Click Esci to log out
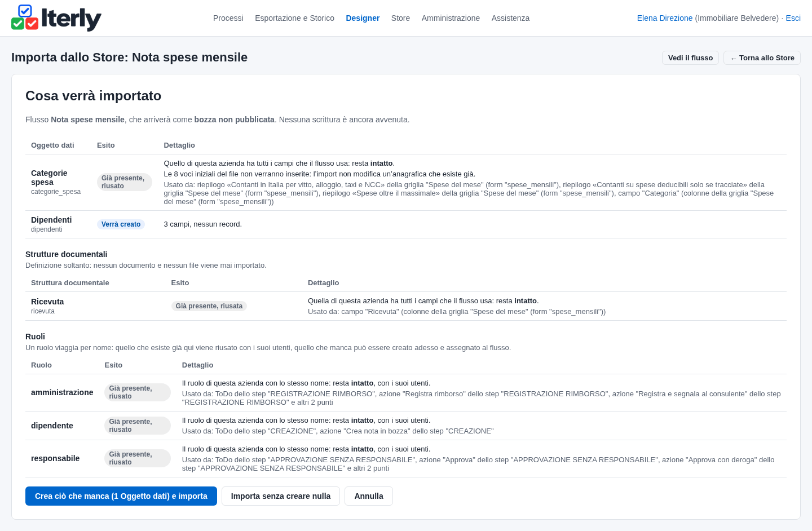Viewport: 812px width, 531px height. tap(793, 18)
